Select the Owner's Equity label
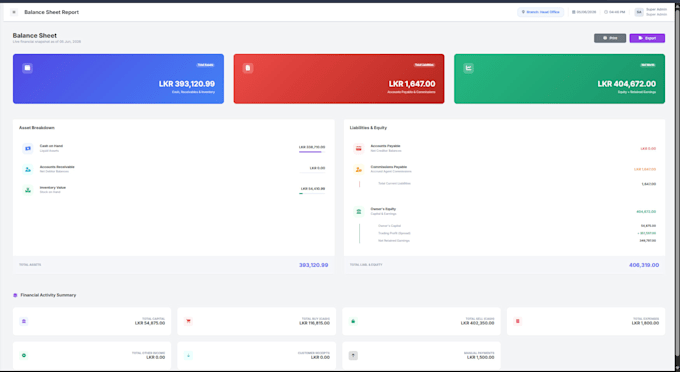Image resolution: width=680 pixels, height=372 pixels. (383, 209)
